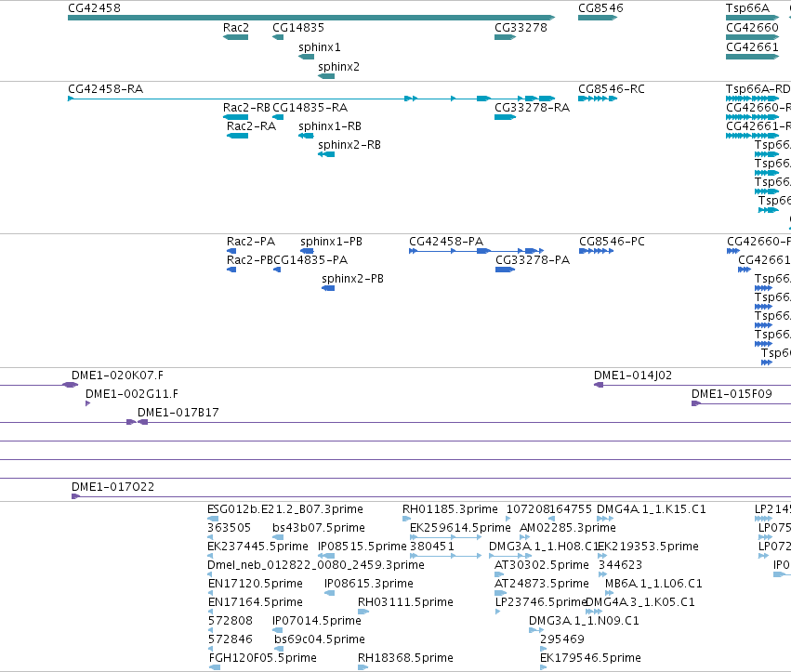This screenshot has width=791, height=672.
Task: Select the CG42660 gene label
Action: tap(752, 28)
